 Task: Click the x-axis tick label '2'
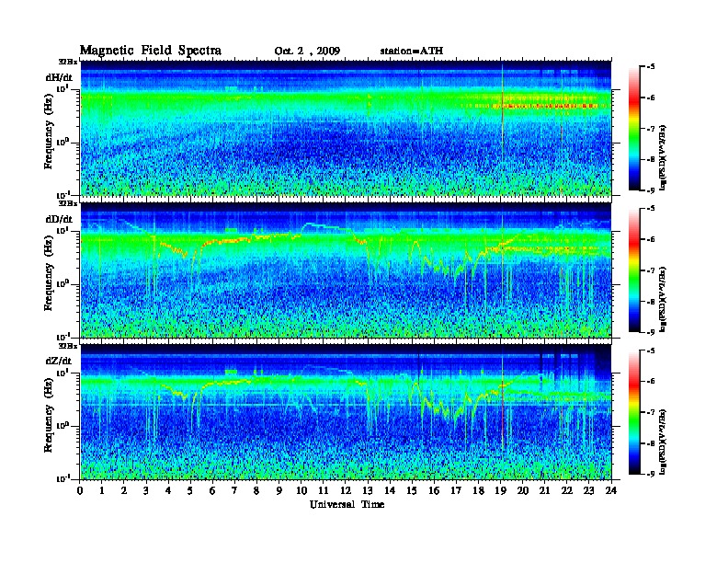[x=124, y=490]
